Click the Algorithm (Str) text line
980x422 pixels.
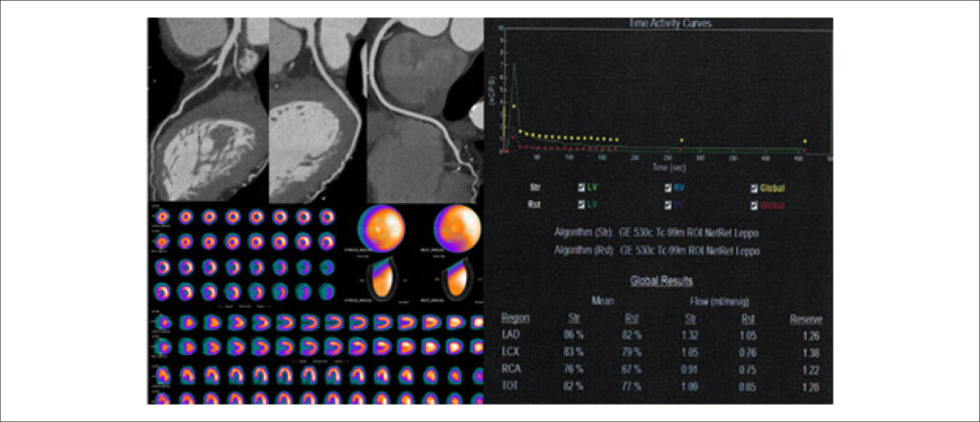coord(657,232)
